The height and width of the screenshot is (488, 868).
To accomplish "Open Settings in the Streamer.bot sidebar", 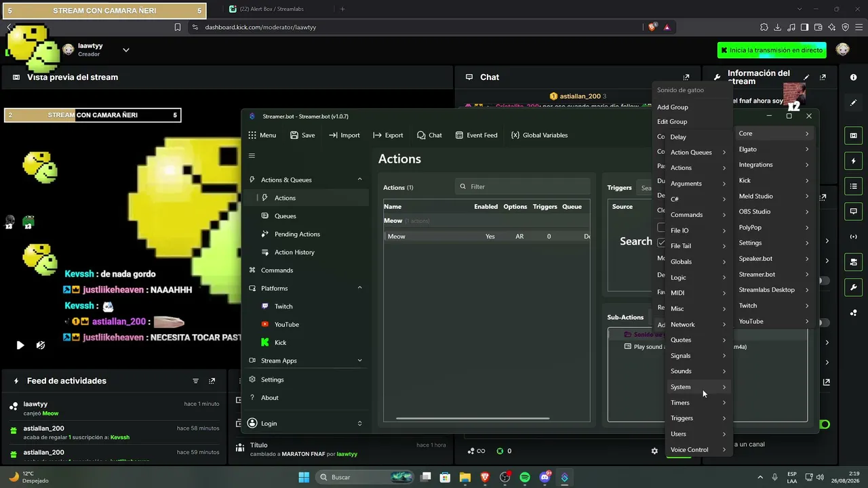I will (x=306, y=380).
